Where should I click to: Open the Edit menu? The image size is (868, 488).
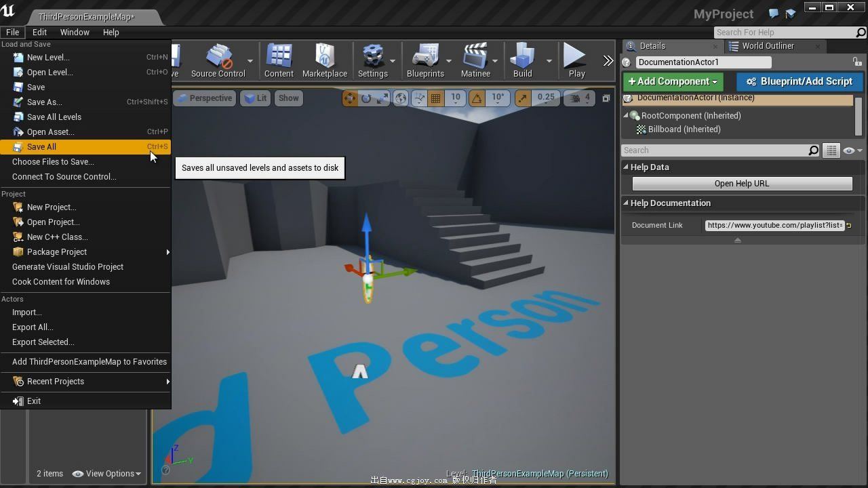(39, 33)
